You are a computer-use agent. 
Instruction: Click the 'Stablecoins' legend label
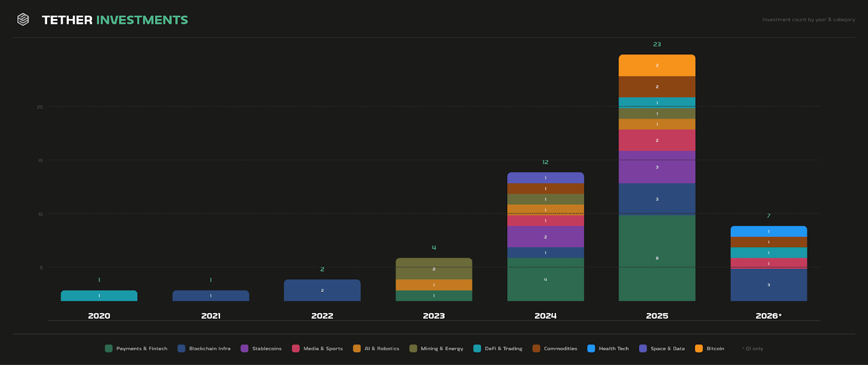click(267, 349)
